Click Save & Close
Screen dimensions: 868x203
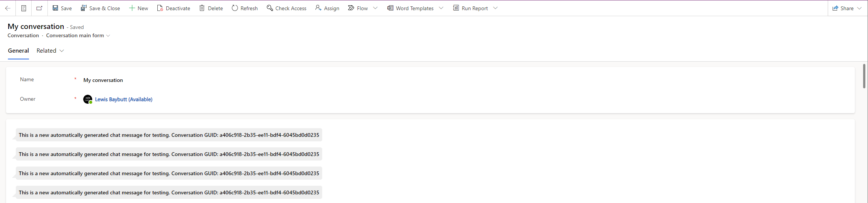coord(101,8)
